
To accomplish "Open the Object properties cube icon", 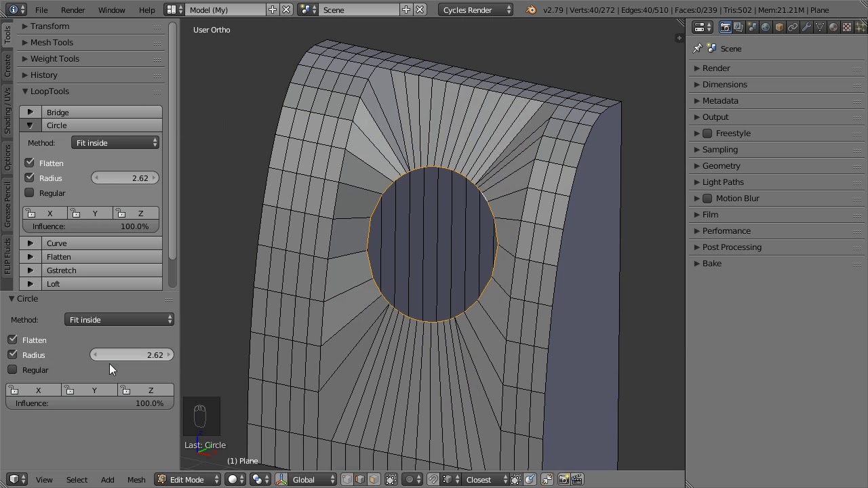I will [x=779, y=27].
